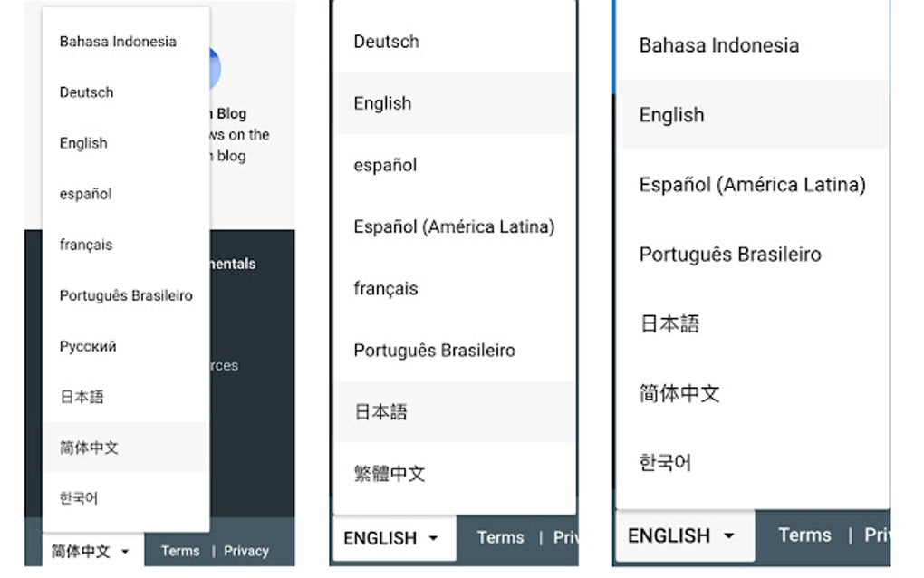Expand the ENGLISH selector in the right panel
The height and width of the screenshot is (578, 924).
click(x=680, y=535)
